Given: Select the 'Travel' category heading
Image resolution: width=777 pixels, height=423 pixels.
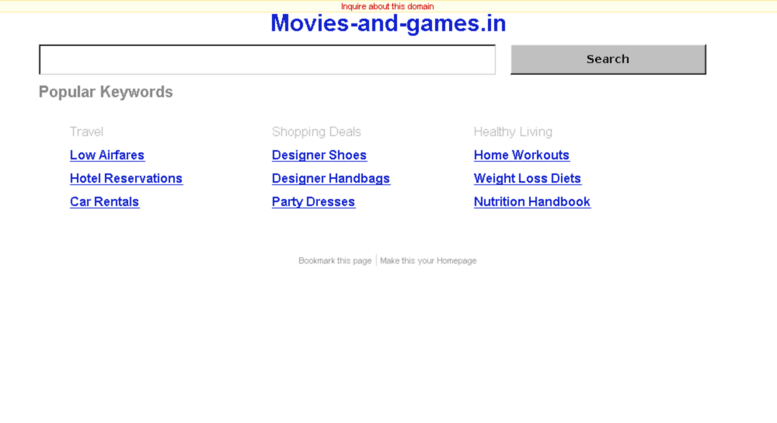Looking at the screenshot, I should click(x=87, y=132).
